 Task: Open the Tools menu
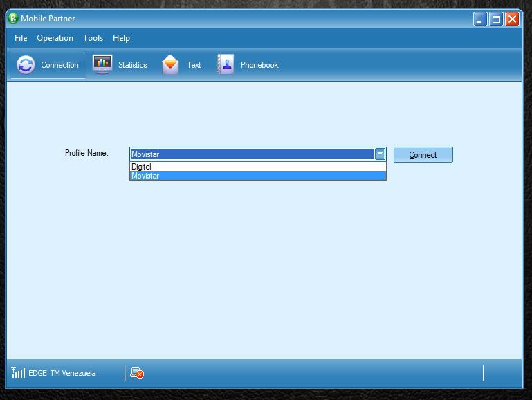tap(93, 38)
